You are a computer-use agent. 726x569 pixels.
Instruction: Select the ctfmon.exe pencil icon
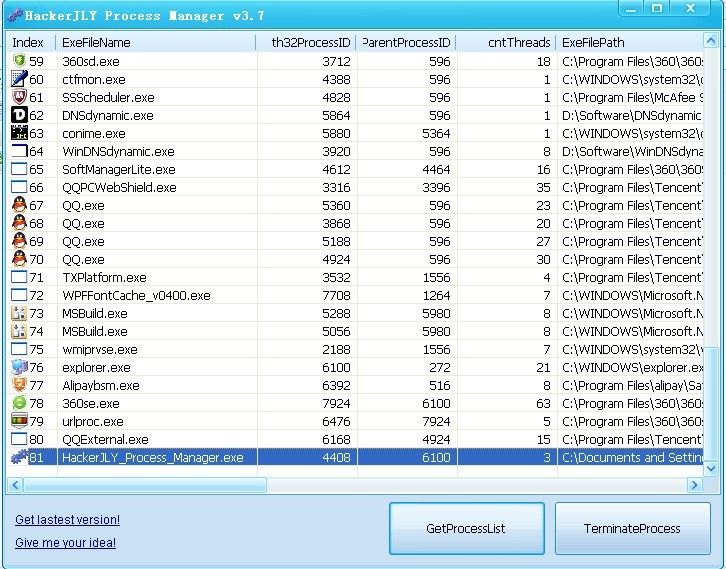click(18, 79)
